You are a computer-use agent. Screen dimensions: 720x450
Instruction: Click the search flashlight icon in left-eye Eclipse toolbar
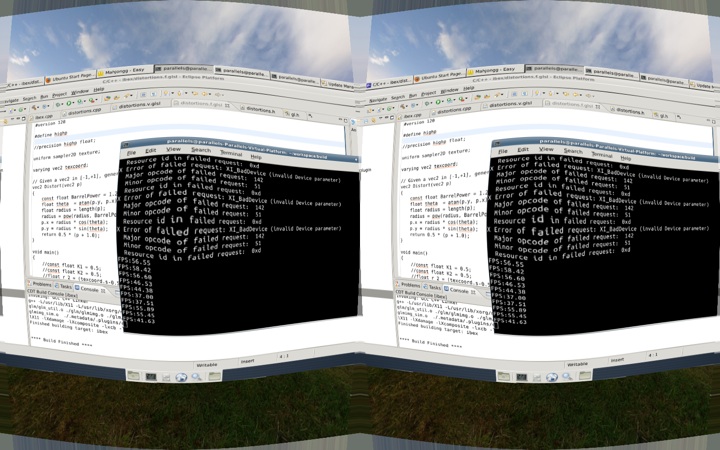[127, 96]
